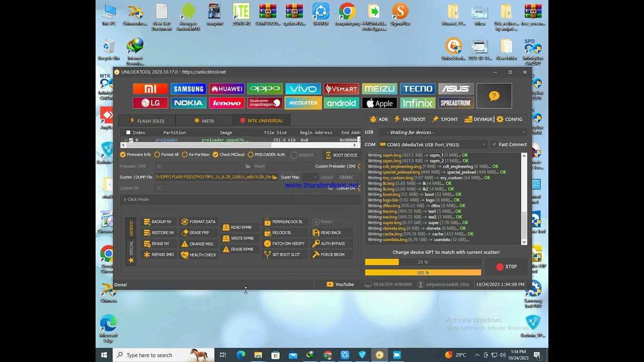Switch to the FLASH [OLD] tab
Screen dimensions: 644x362
(147, 121)
